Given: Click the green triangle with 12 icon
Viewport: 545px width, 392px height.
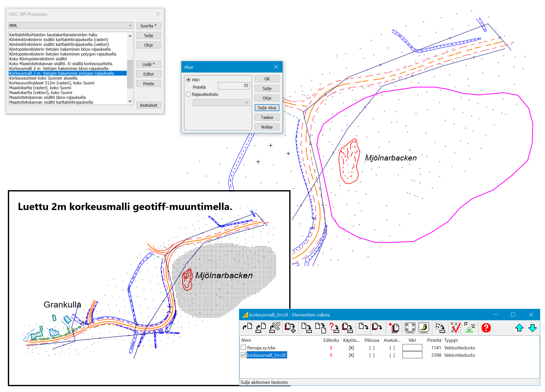Looking at the screenshot, I should 470,328.
